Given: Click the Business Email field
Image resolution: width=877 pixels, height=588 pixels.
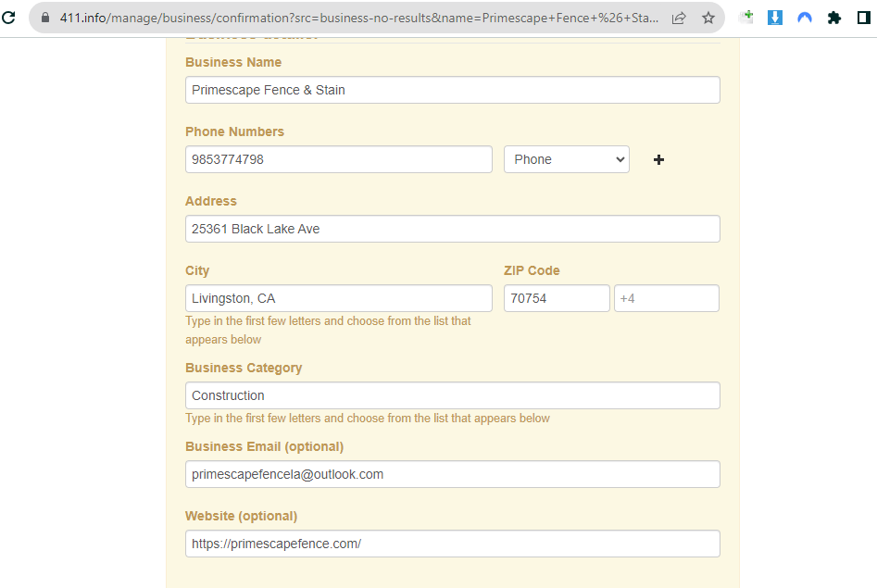Looking at the screenshot, I should 452,474.
